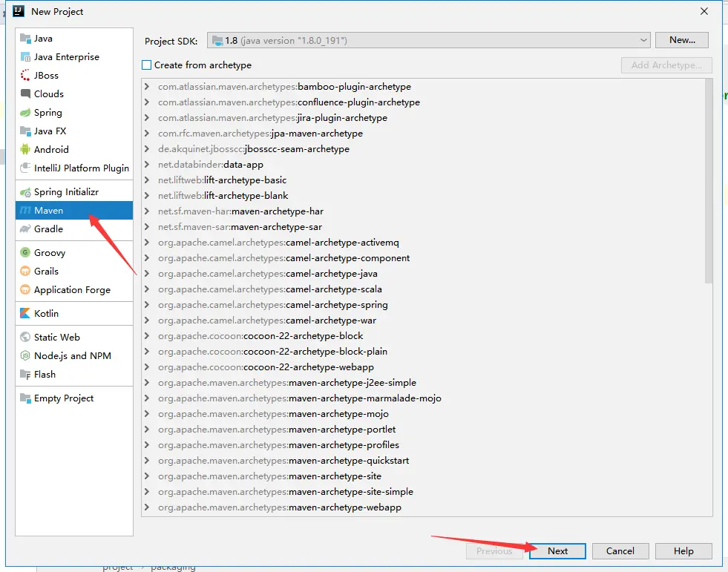This screenshot has width=728, height=572.
Task: Select the Java project type icon
Action: [25, 38]
